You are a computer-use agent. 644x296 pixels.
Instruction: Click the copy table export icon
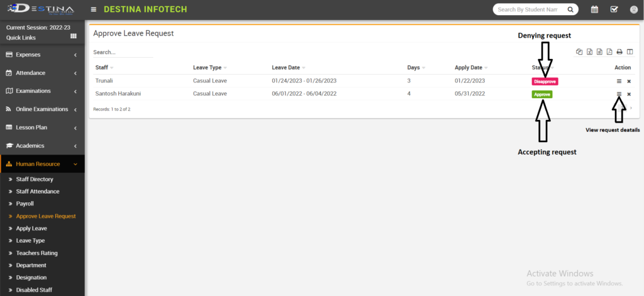(579, 52)
